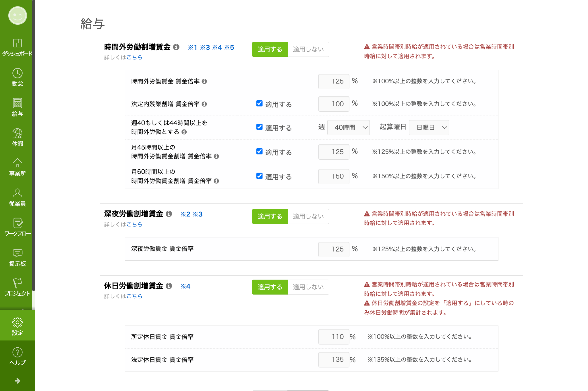Select 適用する for 時間外労働割増賃金
Image resolution: width=588 pixels, height=391 pixels.
pyautogui.click(x=270, y=49)
